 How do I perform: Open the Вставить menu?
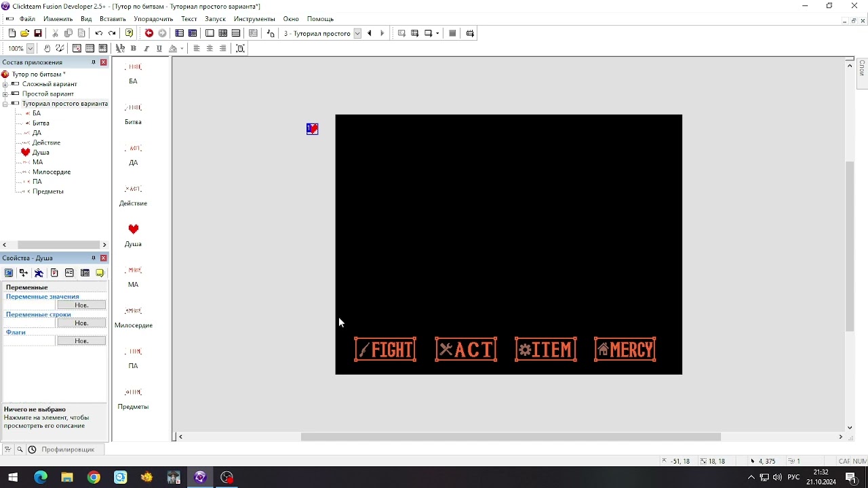(x=113, y=19)
